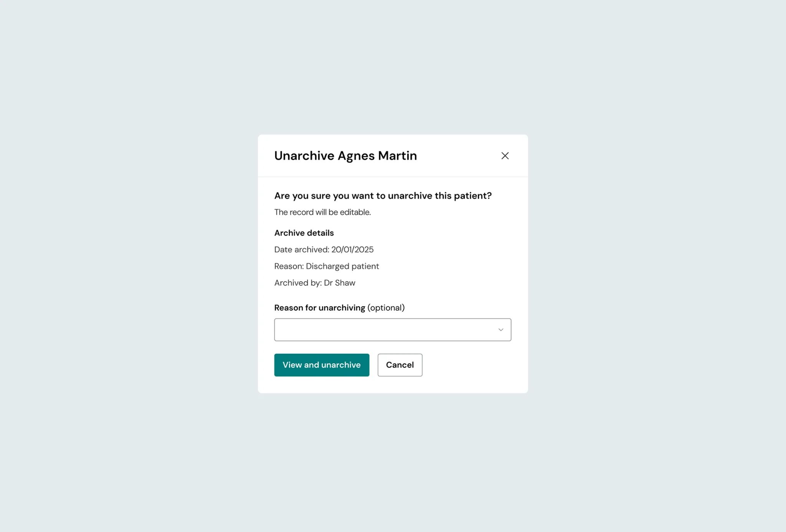Viewport: 786px width, 532px height.
Task: Select the dialog title Unarchive Agnes Martin
Action: coord(345,156)
